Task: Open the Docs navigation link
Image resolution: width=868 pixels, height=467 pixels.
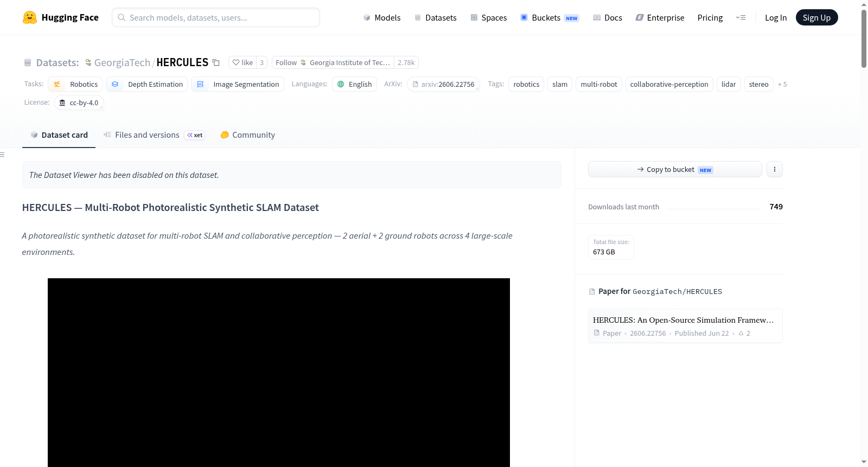Action: tap(608, 17)
